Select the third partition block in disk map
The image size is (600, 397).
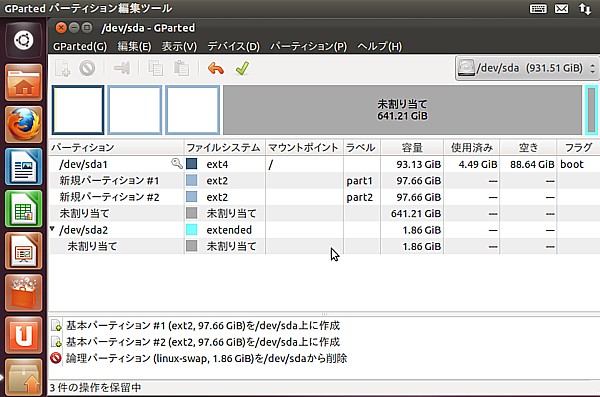point(192,110)
